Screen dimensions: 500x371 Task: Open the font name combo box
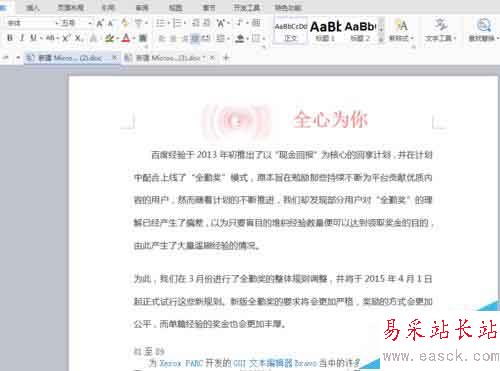[33, 23]
